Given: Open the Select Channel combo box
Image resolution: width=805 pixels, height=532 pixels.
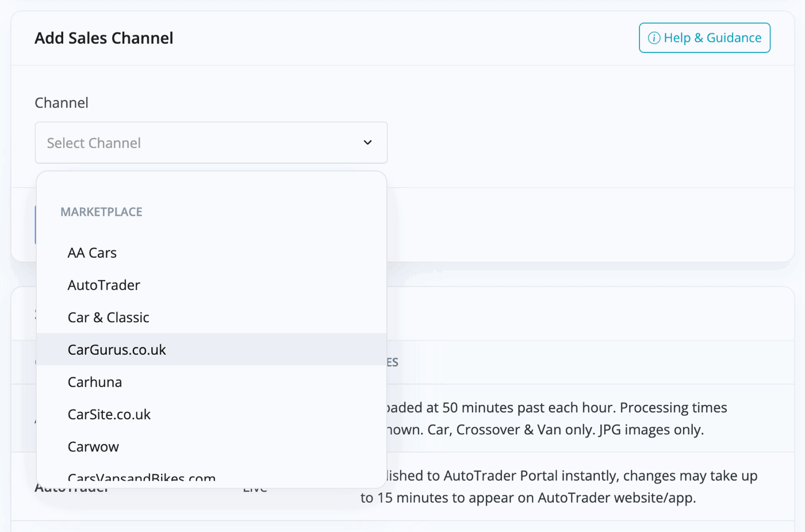Looking at the screenshot, I should tap(211, 143).
